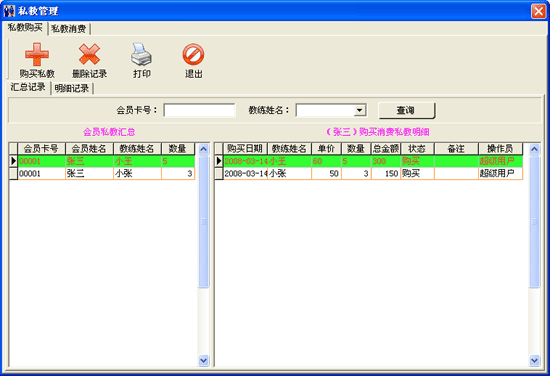Viewport: 550px width, 376px height.
Task: Click left table scroll down arrow
Action: [203, 360]
